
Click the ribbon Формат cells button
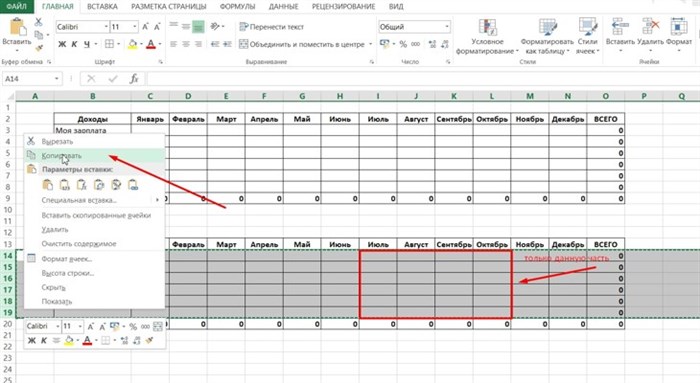click(679, 36)
